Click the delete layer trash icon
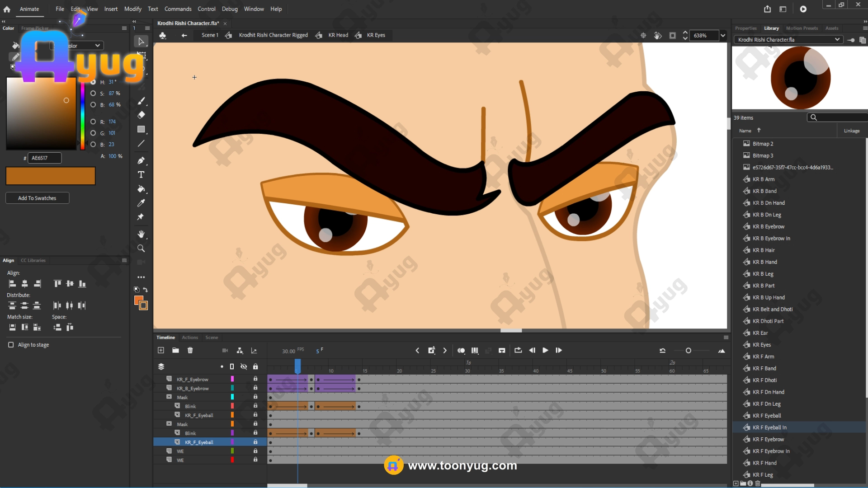868x488 pixels. (x=190, y=350)
